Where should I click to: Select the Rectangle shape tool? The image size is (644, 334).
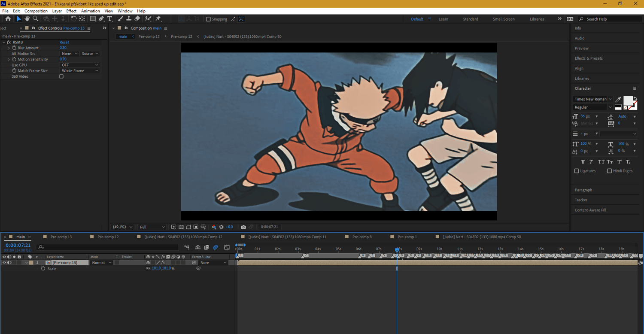pos(92,19)
